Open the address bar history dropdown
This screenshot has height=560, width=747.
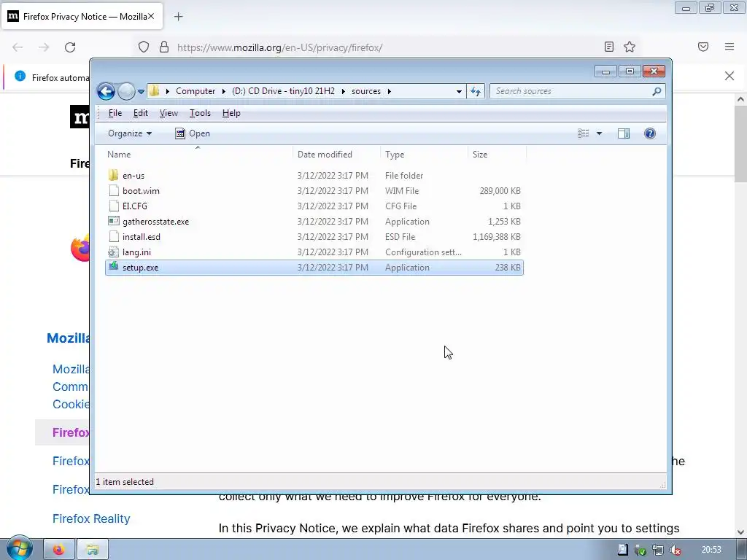point(459,91)
